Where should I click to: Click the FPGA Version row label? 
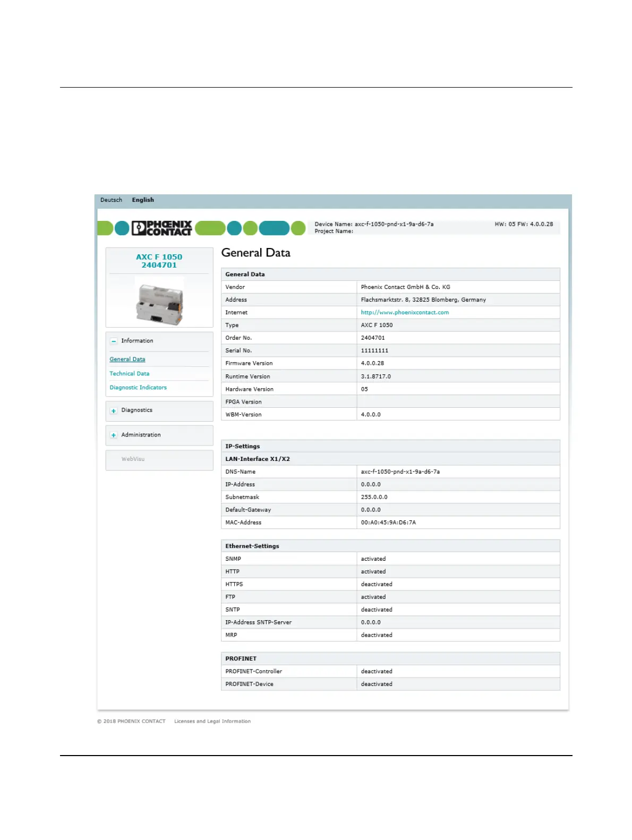point(243,402)
